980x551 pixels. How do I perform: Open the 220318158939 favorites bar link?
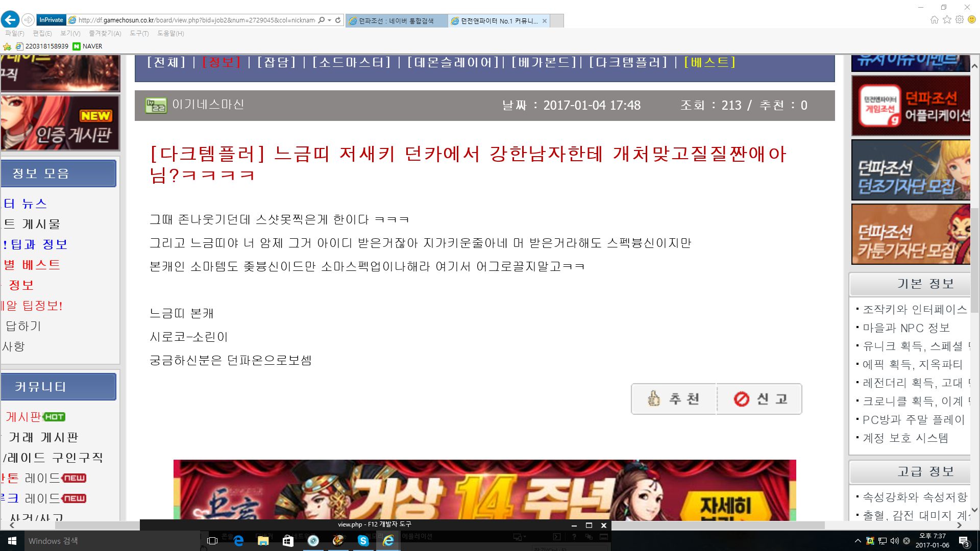pos(42,46)
